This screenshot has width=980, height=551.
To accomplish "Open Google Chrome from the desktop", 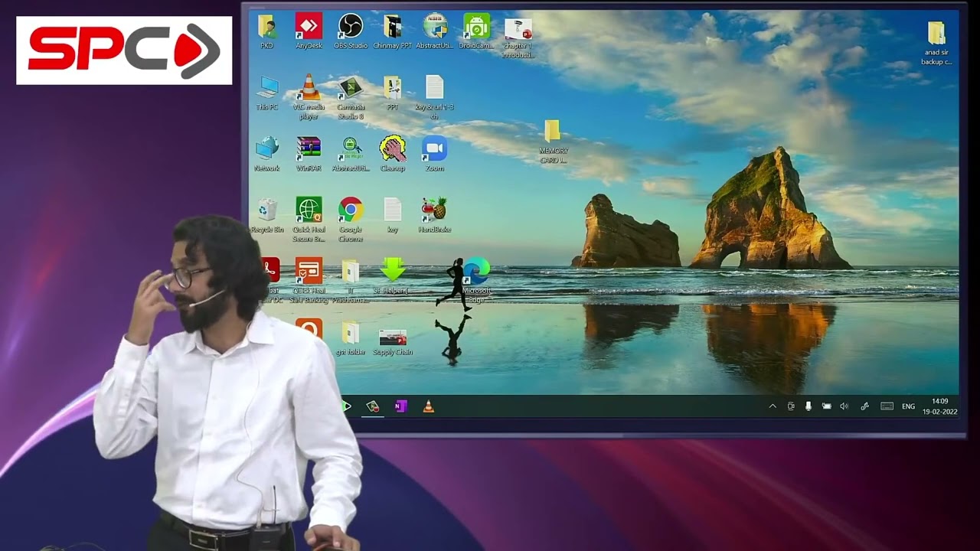I will click(351, 220).
